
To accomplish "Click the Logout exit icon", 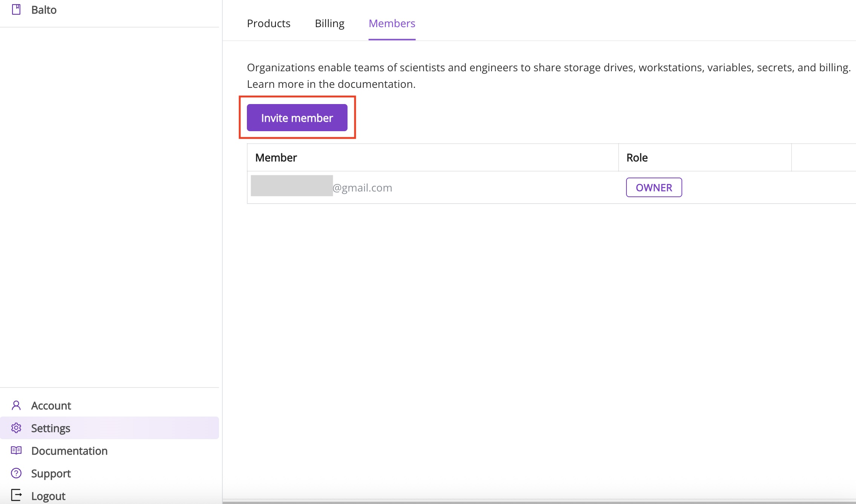I will tap(16, 495).
